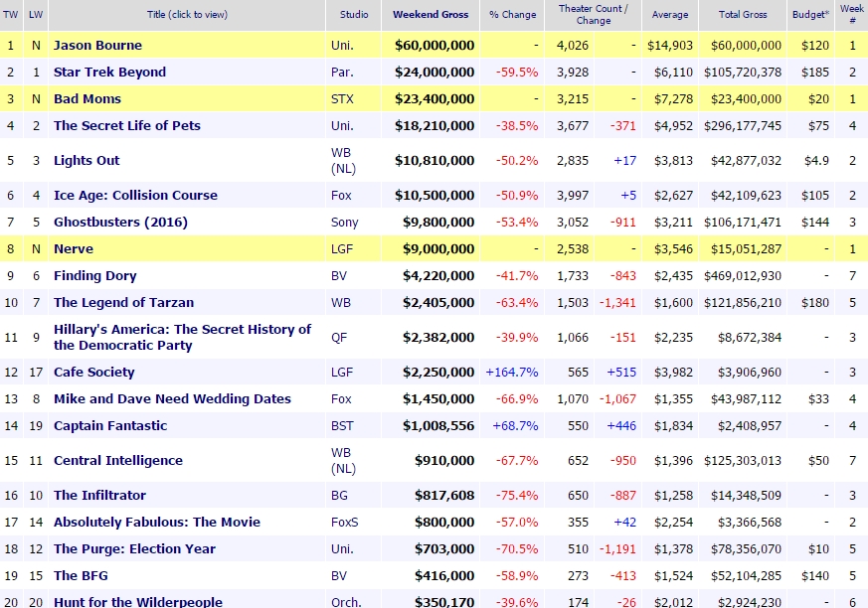
Task: Sort by Total Gross column header
Action: pos(743,14)
